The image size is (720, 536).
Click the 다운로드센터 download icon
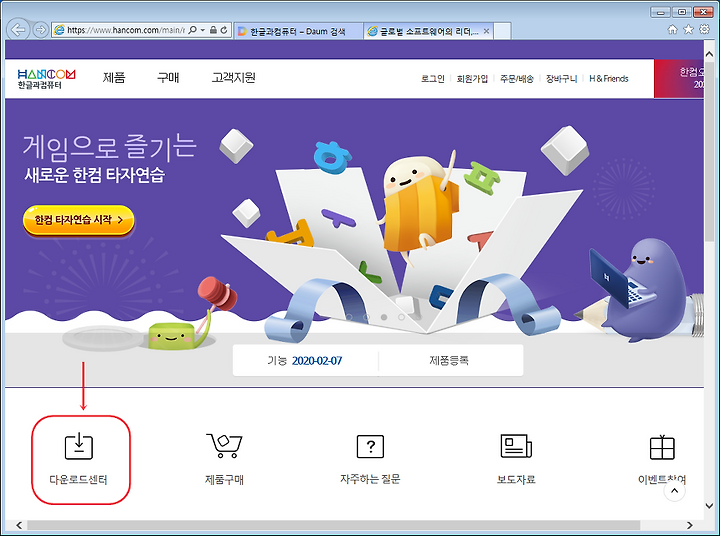pyautogui.click(x=79, y=446)
